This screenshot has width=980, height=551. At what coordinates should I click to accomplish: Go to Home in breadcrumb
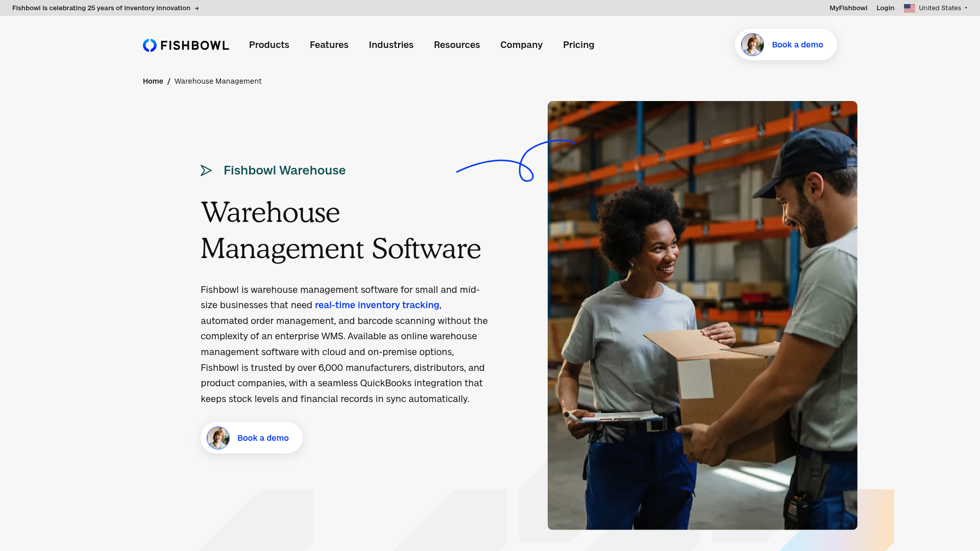pyautogui.click(x=153, y=81)
